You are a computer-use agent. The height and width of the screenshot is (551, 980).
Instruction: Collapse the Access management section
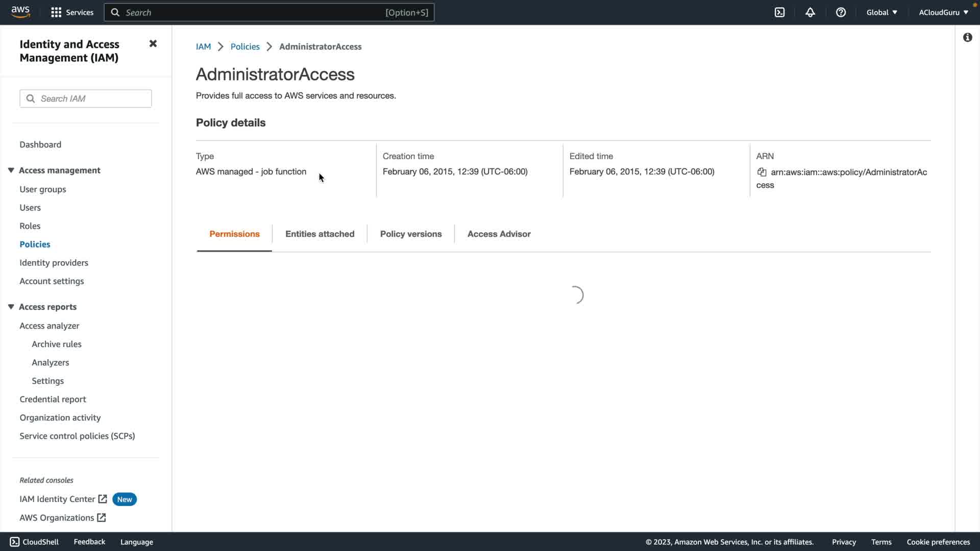pyautogui.click(x=11, y=170)
